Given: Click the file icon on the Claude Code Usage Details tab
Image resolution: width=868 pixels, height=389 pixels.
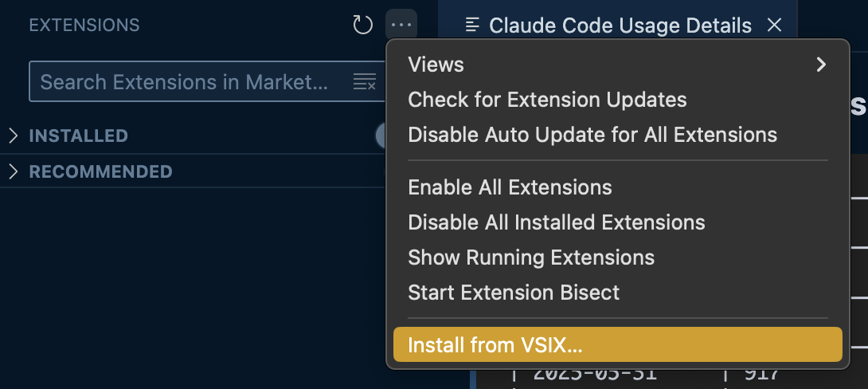Looking at the screenshot, I should tap(472, 26).
